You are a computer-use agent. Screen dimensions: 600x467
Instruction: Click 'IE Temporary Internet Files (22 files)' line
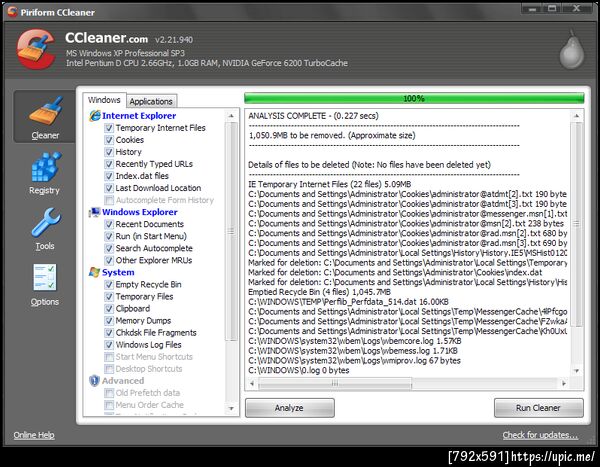[x=330, y=185]
